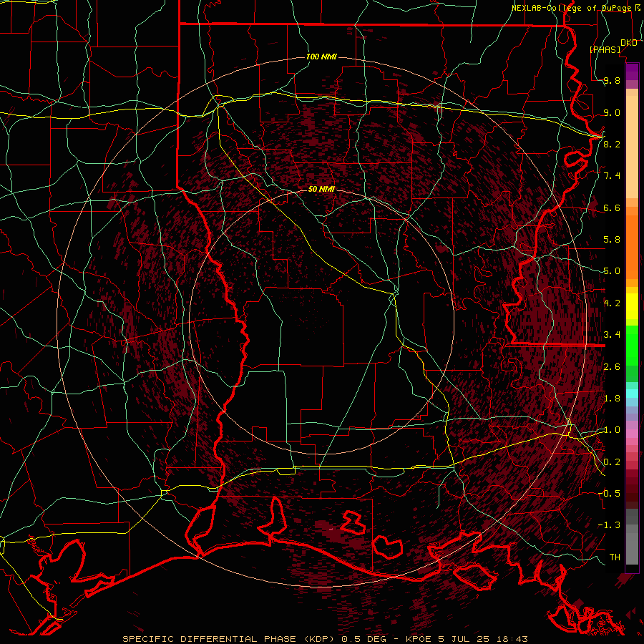Click the -0.5 value on the scale
Screen dimensions: 644x644
coord(609,494)
